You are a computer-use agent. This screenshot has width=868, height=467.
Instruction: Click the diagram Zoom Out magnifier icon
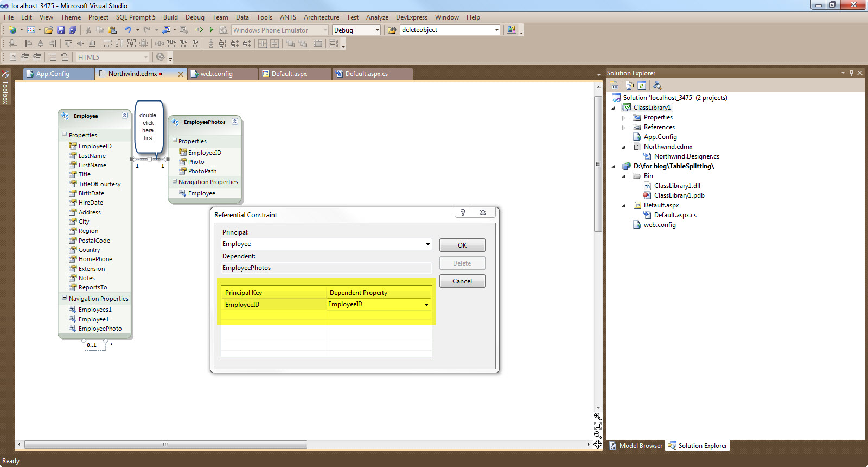[x=598, y=435]
